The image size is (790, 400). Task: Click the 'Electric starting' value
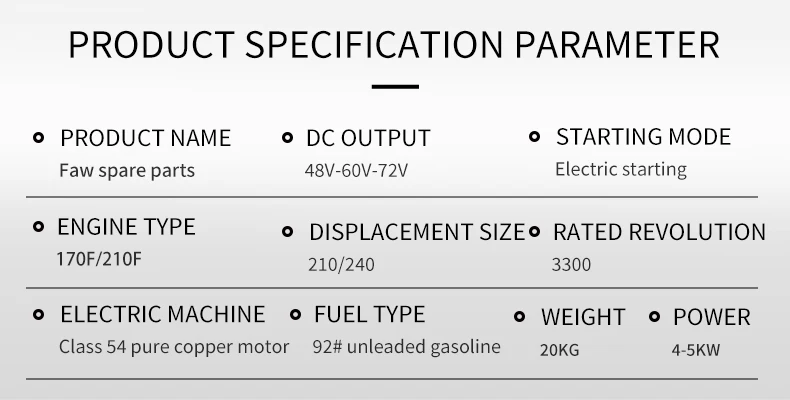coord(620,169)
